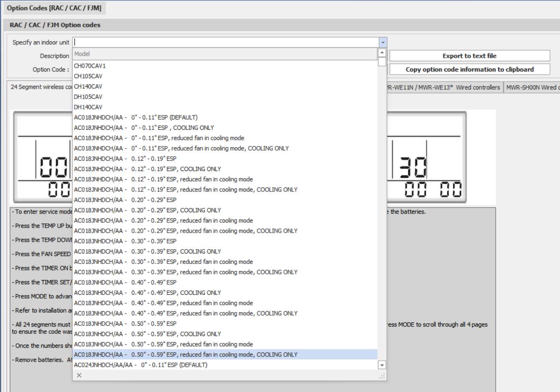Pick AC018JNHDCH/AA 0.12" - 0.19" ESP, COOLING ONLY

click(x=148, y=169)
